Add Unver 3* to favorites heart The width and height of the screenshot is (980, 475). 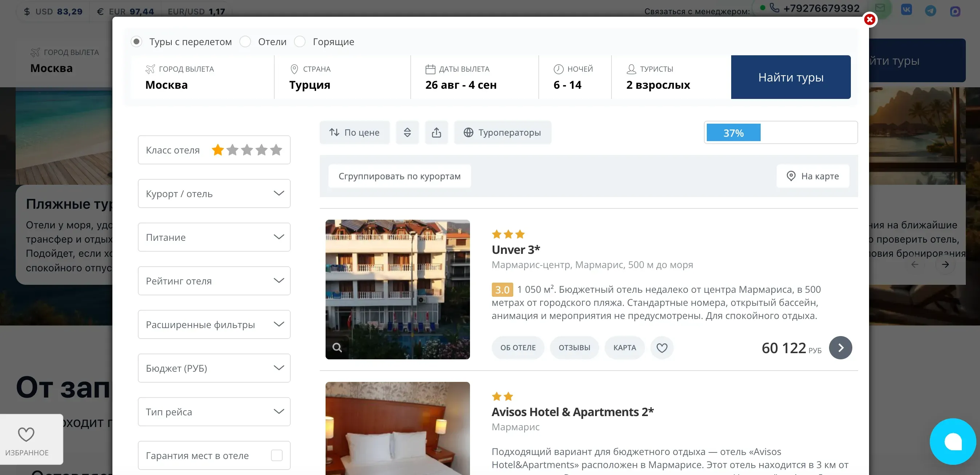click(x=662, y=348)
